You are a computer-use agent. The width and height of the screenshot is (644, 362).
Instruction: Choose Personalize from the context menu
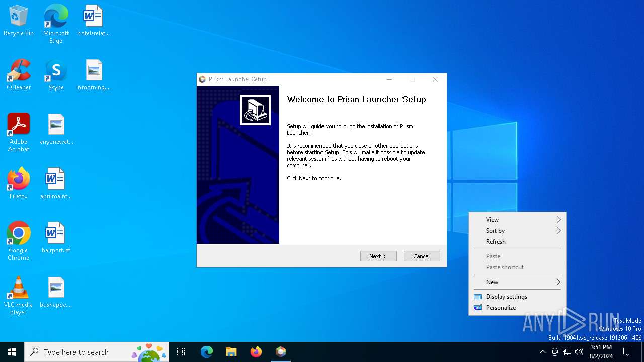(517, 308)
